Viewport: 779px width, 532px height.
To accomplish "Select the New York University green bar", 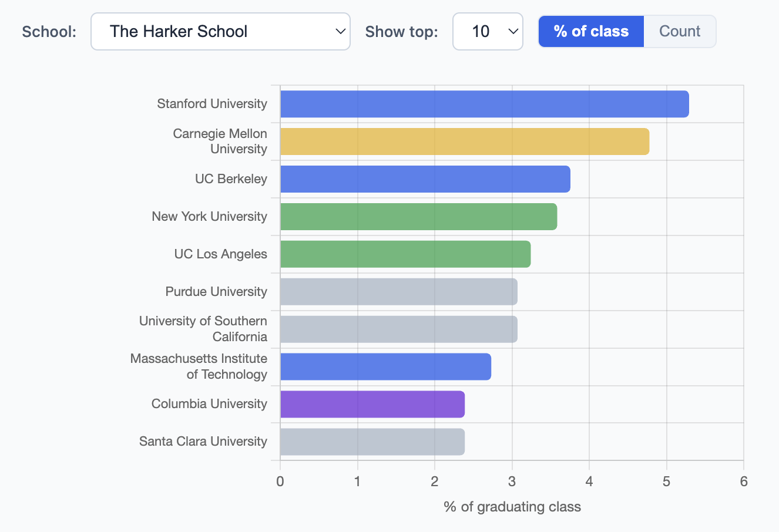I will [417, 216].
